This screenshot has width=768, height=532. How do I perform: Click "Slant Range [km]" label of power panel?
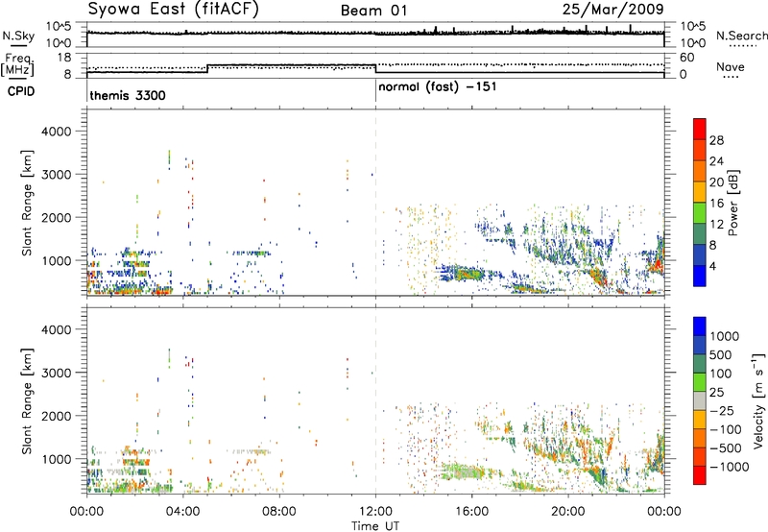[27, 203]
